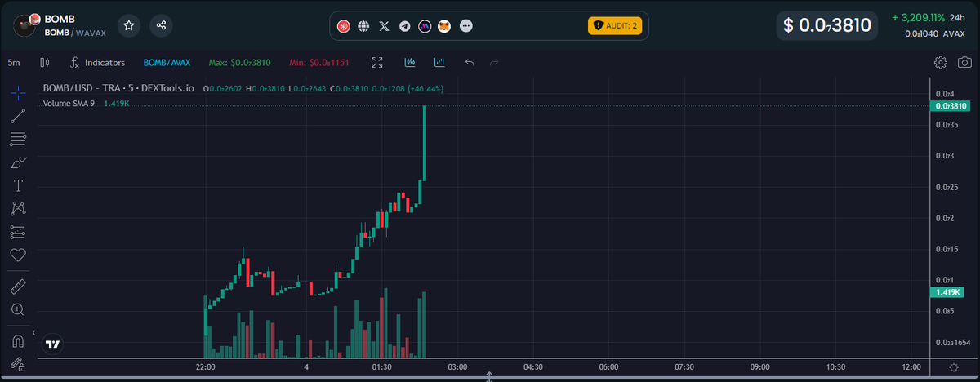The width and height of the screenshot is (980, 382).
Task: Click the BOMB / WAVAX pair name
Action: tap(76, 32)
